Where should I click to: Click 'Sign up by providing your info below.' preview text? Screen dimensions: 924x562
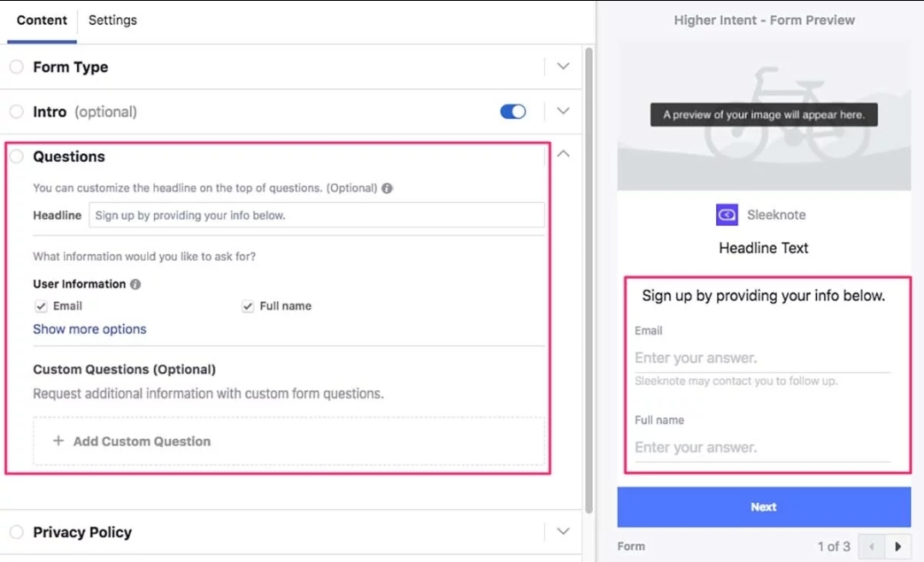763,296
